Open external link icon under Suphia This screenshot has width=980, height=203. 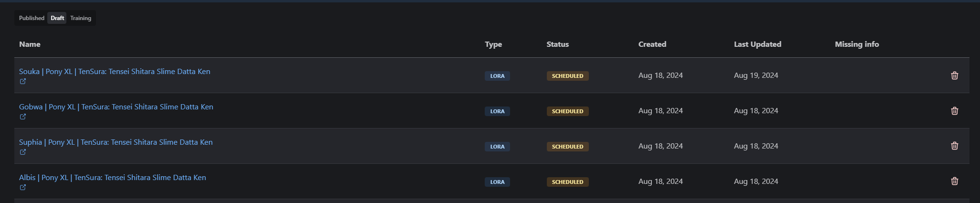point(23,152)
